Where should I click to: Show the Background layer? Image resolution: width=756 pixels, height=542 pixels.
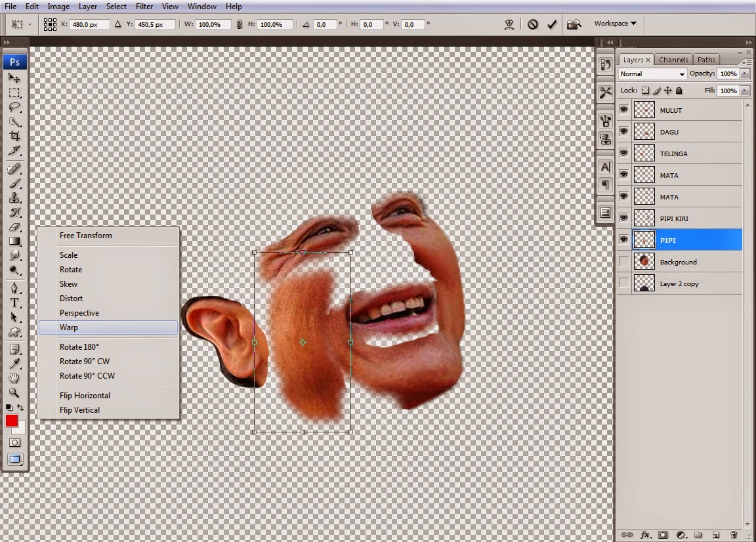[x=623, y=261]
